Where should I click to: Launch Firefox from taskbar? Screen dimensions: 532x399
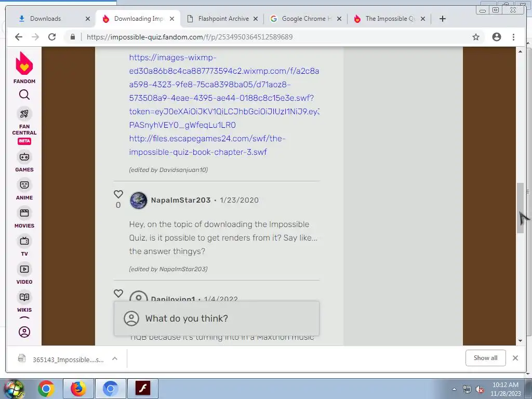(78, 389)
